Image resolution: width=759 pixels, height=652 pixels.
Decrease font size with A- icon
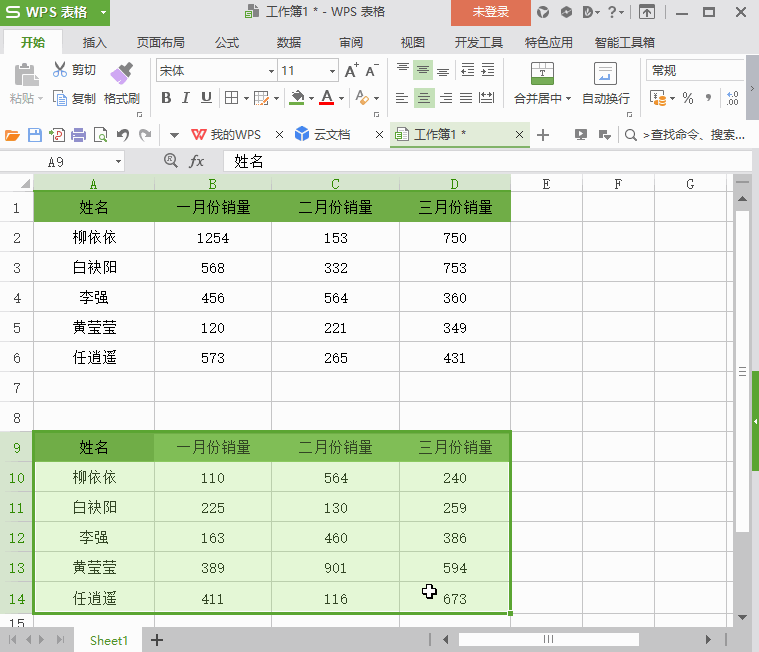point(372,71)
